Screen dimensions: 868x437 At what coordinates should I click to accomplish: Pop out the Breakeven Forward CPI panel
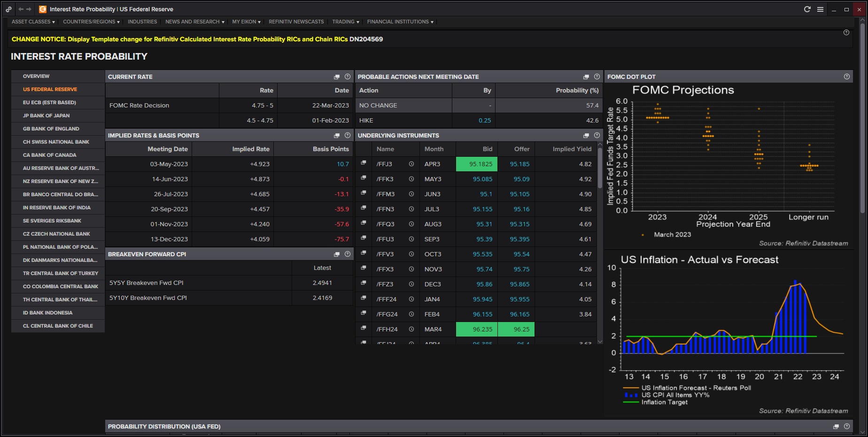tap(337, 254)
